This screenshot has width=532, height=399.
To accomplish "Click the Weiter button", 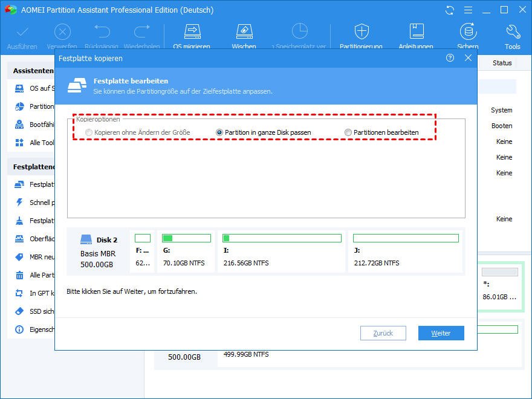I will tap(441, 333).
